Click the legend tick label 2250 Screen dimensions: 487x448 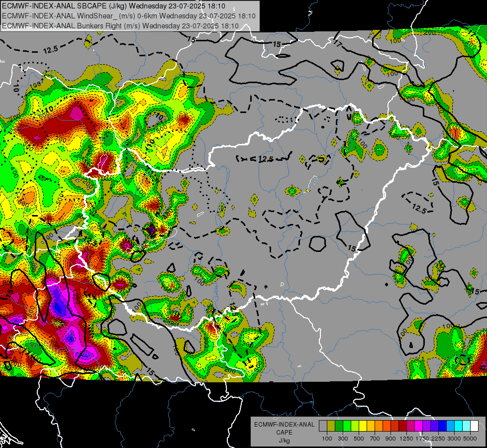click(438, 439)
